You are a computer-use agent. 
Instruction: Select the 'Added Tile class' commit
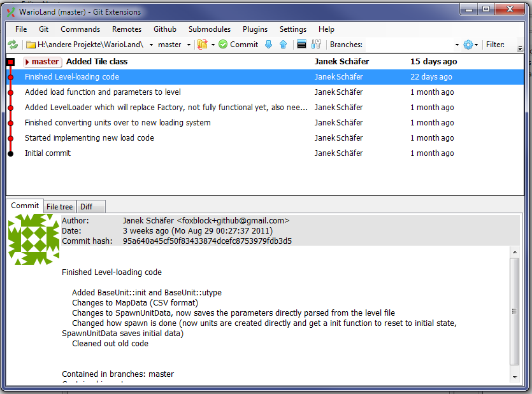tap(97, 62)
